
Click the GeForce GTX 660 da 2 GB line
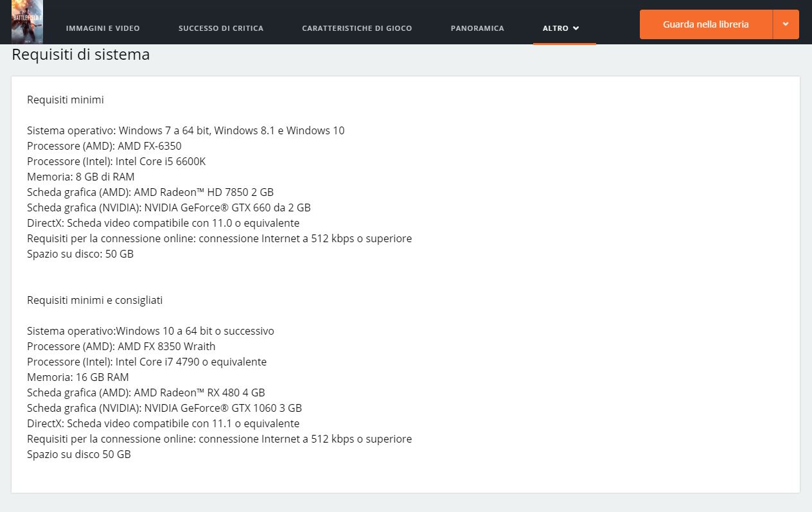(x=169, y=207)
